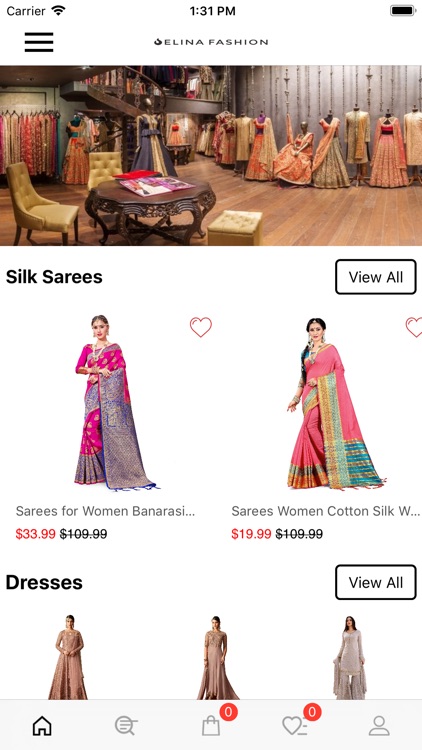Image resolution: width=422 pixels, height=750 pixels.
Task: Open the coral Cotton Silk saree image
Action: [x=335, y=403]
